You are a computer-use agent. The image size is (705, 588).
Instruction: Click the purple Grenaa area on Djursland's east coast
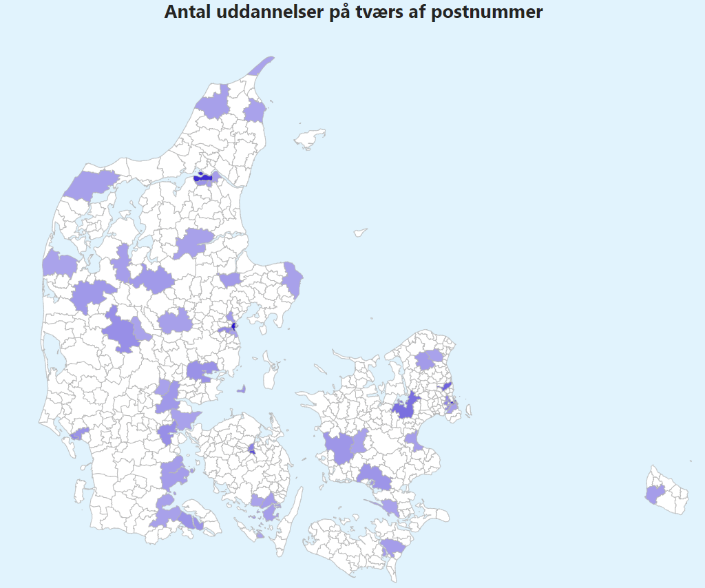[293, 280]
